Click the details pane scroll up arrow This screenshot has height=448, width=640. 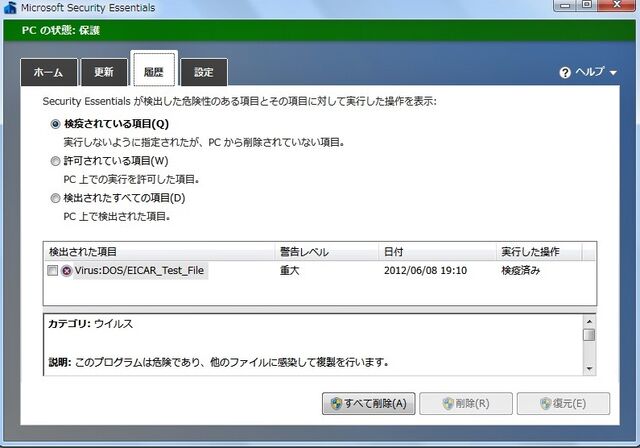pyautogui.click(x=589, y=322)
